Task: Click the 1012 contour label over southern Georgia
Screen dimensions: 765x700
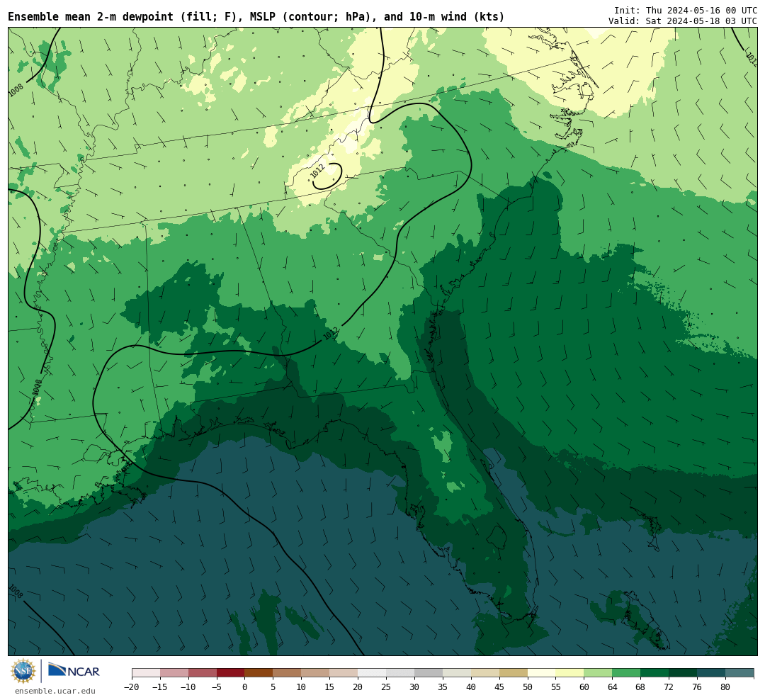Action: pyautogui.click(x=330, y=334)
